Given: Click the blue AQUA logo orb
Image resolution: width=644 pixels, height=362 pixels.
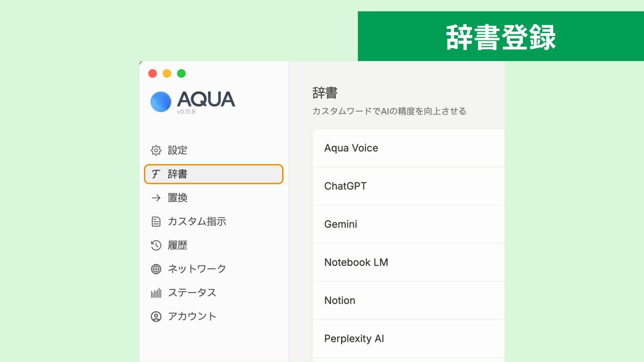Looking at the screenshot, I should click(161, 101).
